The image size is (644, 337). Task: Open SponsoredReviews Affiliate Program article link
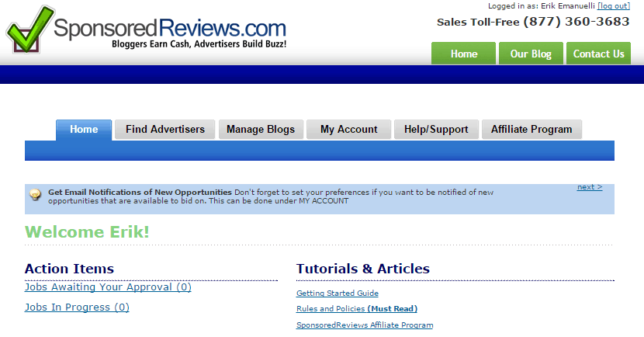click(365, 325)
